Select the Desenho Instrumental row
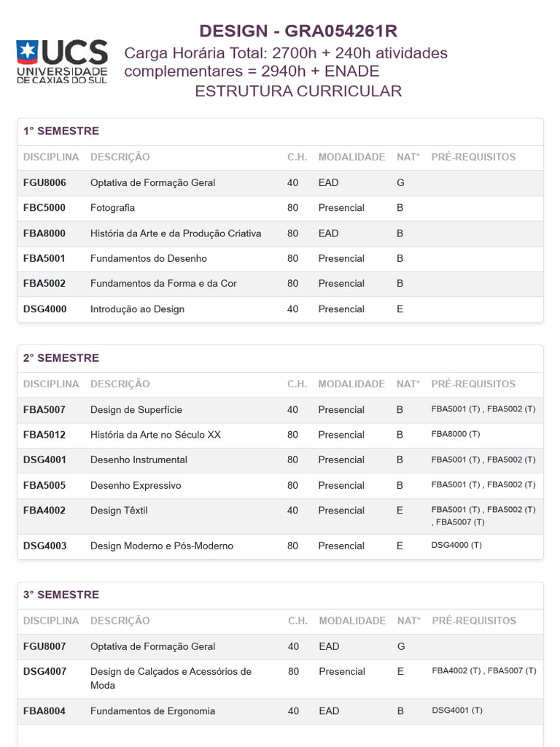The image size is (560, 747). [280, 460]
